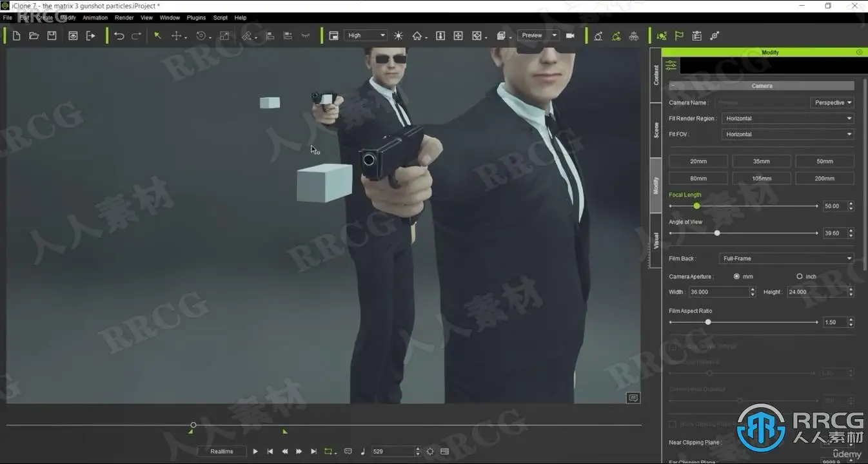Set the lens to 50mm
Viewport: 868px width, 464px height.
pyautogui.click(x=824, y=161)
